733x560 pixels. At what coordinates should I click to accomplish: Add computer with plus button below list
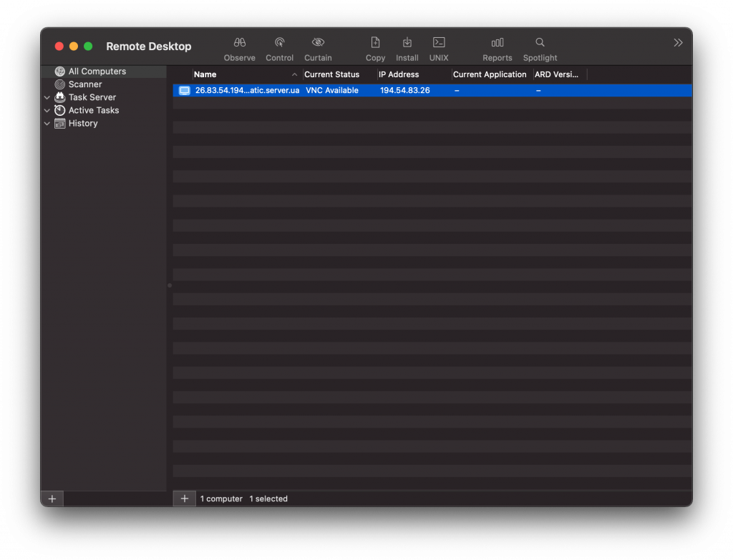185,498
